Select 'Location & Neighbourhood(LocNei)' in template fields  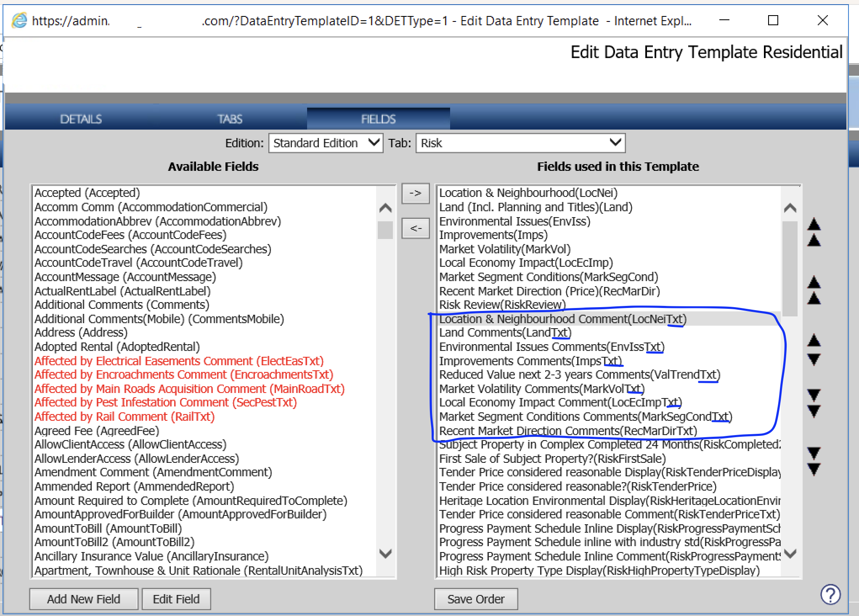(x=528, y=193)
